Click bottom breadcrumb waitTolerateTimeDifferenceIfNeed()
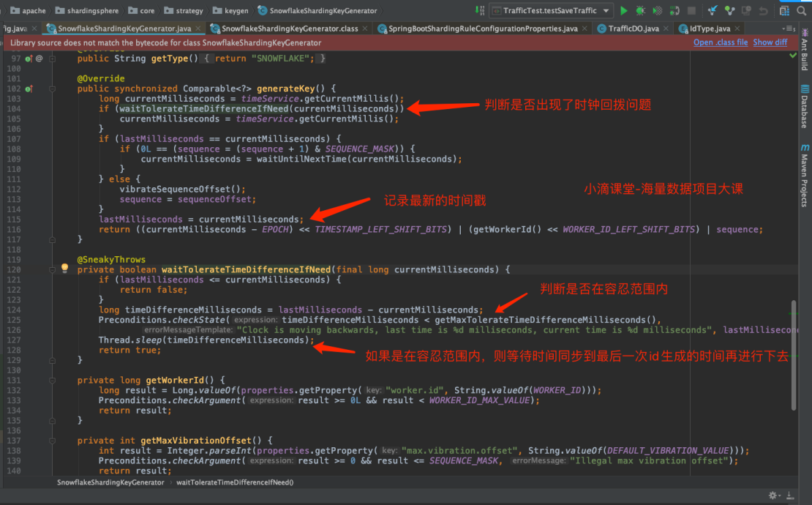Image resolution: width=812 pixels, height=505 pixels. tap(235, 482)
